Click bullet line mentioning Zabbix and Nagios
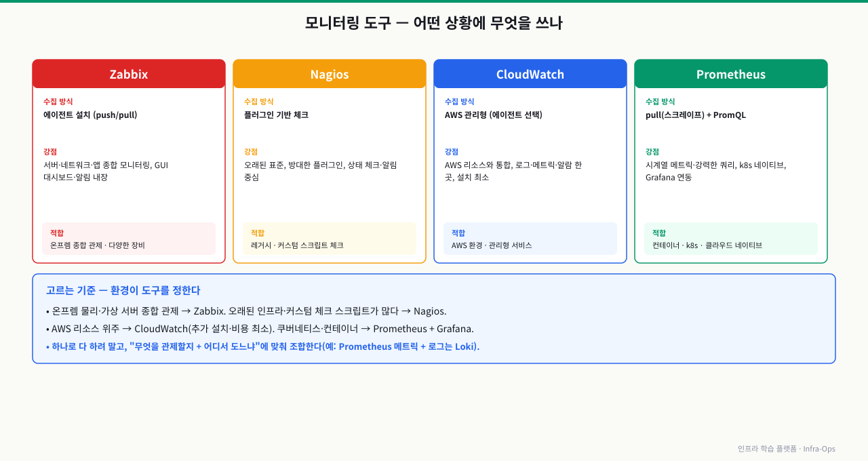 pos(246,311)
